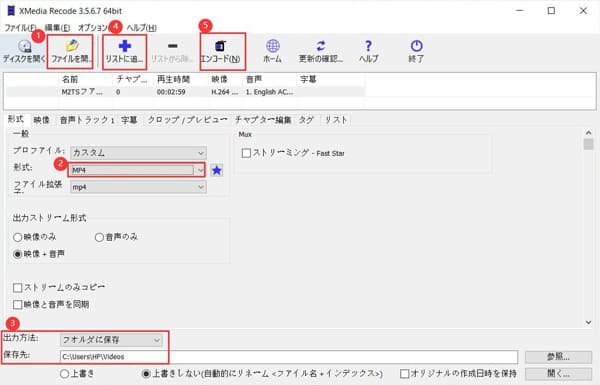Screen dimensions: 600x385
Task: Switch to the 形式 tab
Action: [x=16, y=119]
